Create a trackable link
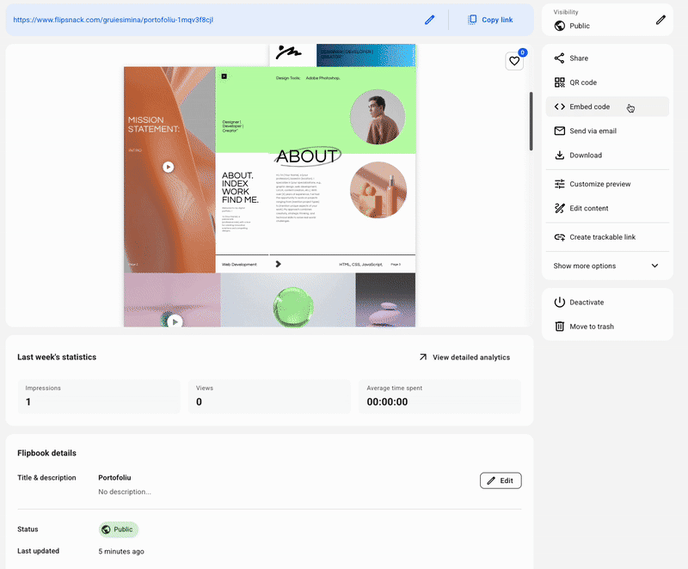 [602, 237]
